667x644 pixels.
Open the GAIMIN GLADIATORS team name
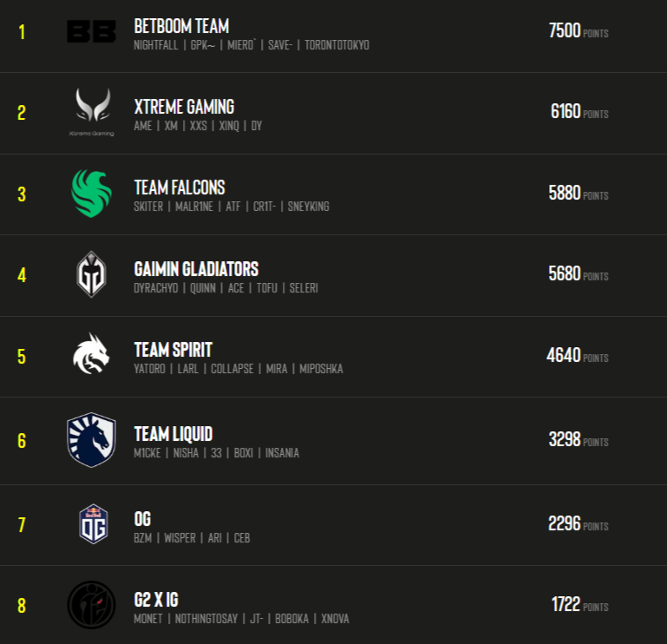pyautogui.click(x=196, y=269)
